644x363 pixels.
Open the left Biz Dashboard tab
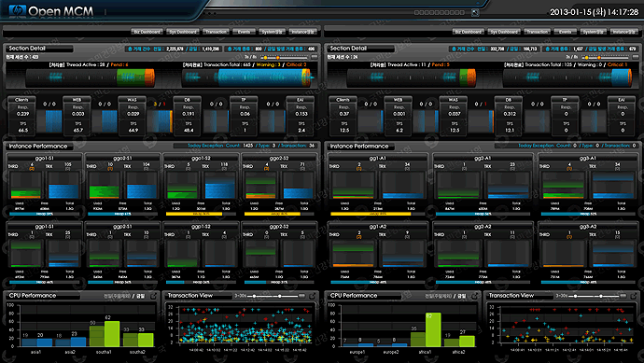(x=147, y=32)
